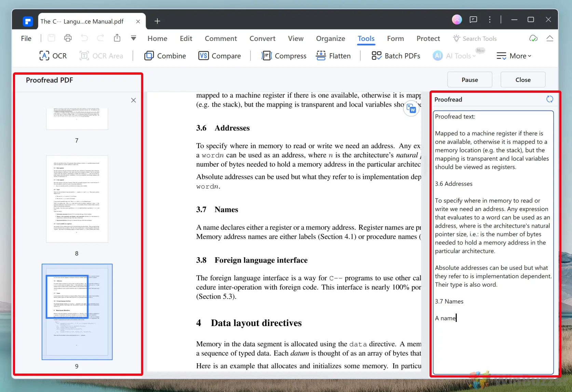Open the File menu

(26, 39)
